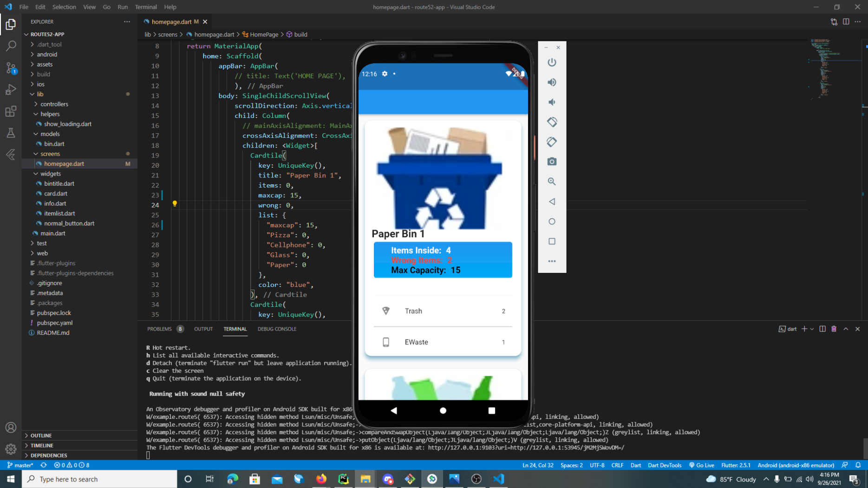Expand the DEPENDENCIES section
The width and height of the screenshot is (868, 488).
click(x=79, y=455)
